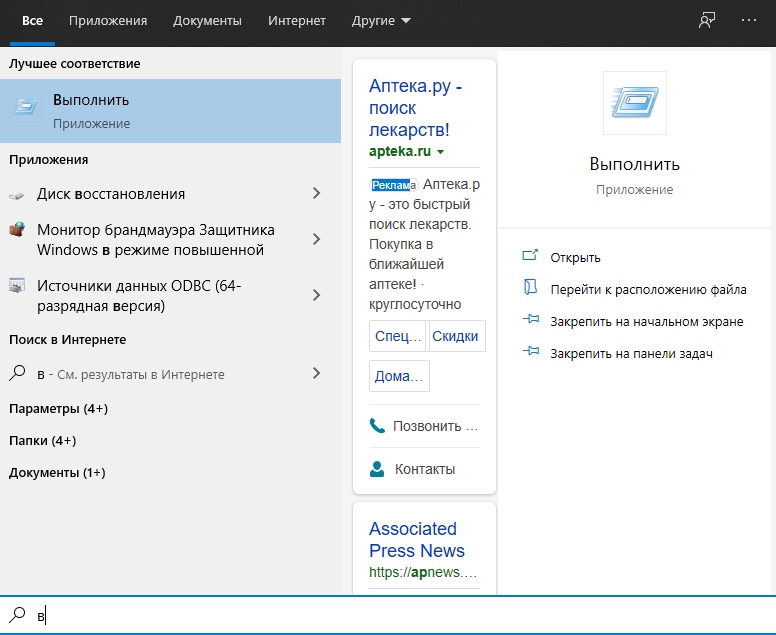This screenshot has height=635, width=776.
Task: Click the large Run icon in preview pane
Action: pos(634,102)
